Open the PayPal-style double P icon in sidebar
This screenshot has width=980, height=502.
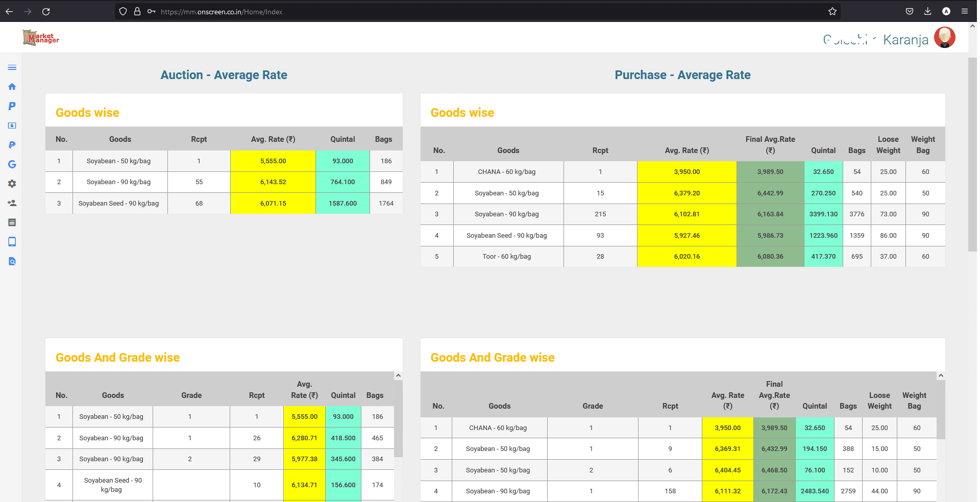(12, 145)
